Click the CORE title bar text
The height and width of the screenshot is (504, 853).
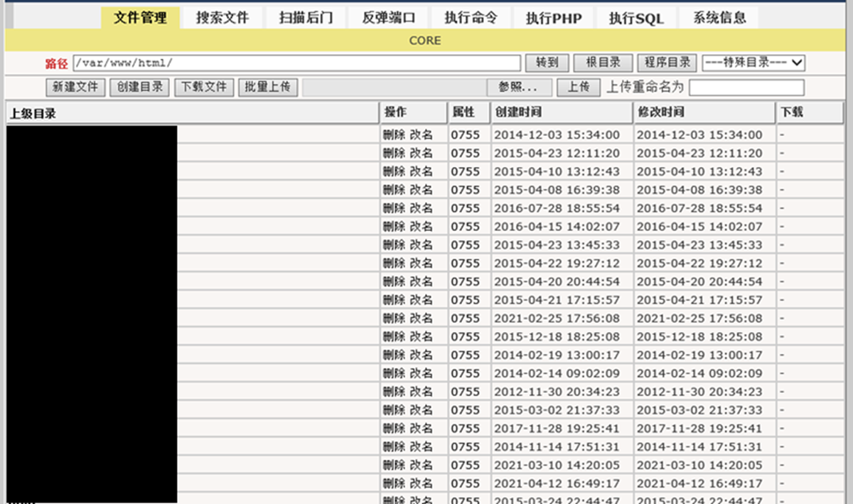(x=425, y=41)
